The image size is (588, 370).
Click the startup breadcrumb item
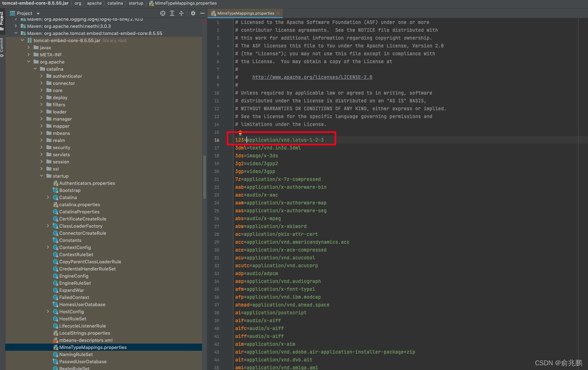136,3
